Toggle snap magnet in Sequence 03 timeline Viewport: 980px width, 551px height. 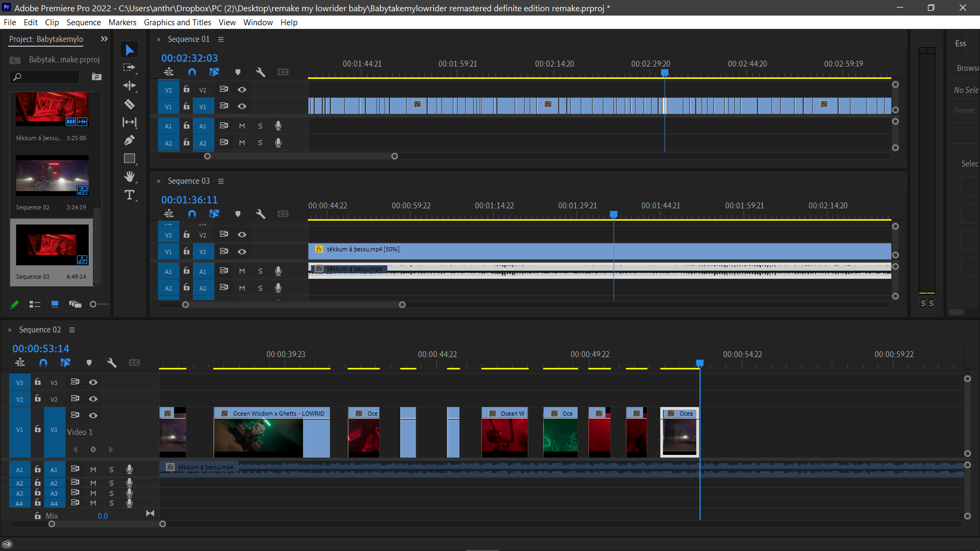point(192,214)
